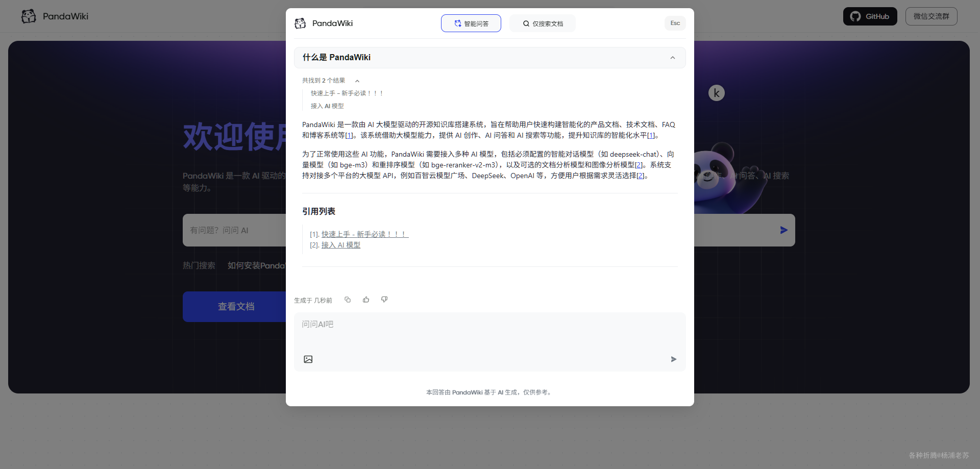This screenshot has width=980, height=469.
Task: Click the 引用列表 heading
Action: (x=318, y=211)
